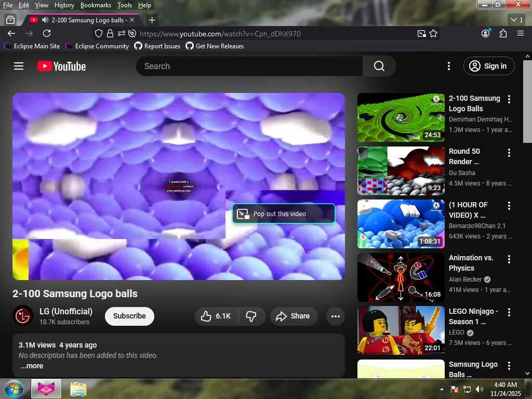The width and height of the screenshot is (532, 399).
Task: Expand the list-all-tabs chevron
Action: 517,20
